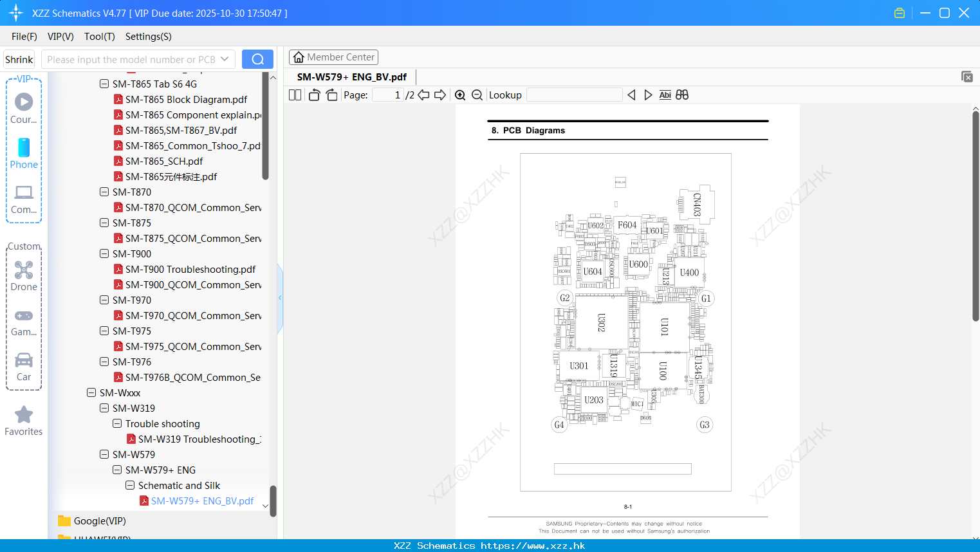Rotate the page clockwise

tap(331, 95)
